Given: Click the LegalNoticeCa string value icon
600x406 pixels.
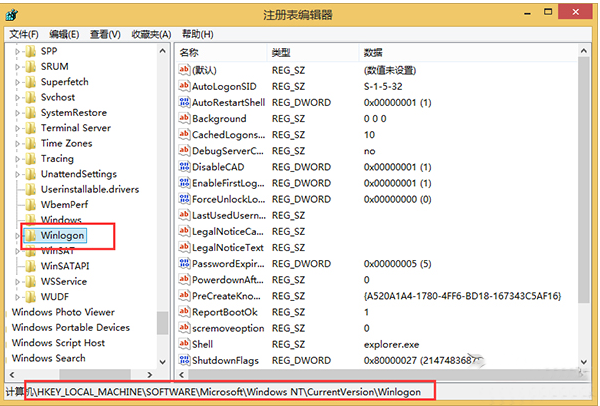Looking at the screenshot, I should click(184, 231).
